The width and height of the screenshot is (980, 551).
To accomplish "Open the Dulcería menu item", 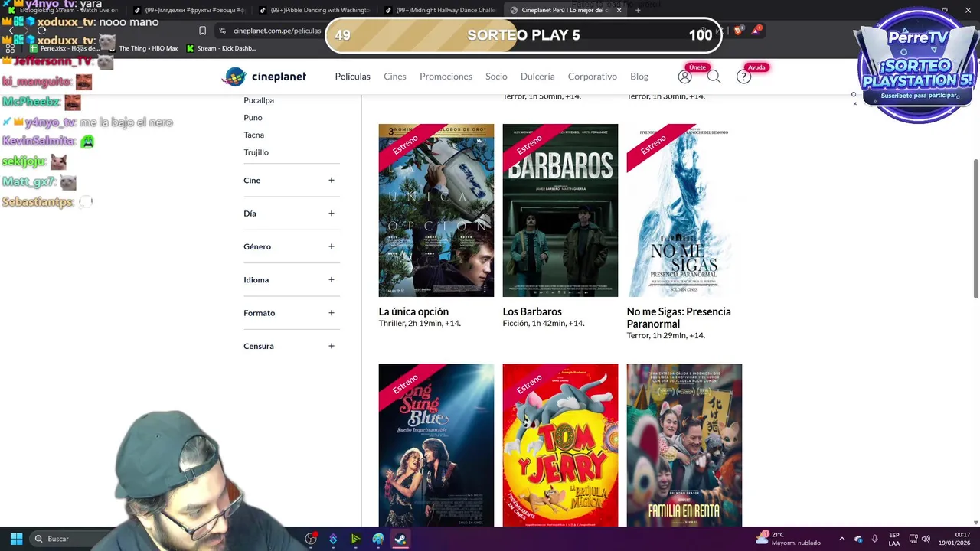I will coord(537,77).
